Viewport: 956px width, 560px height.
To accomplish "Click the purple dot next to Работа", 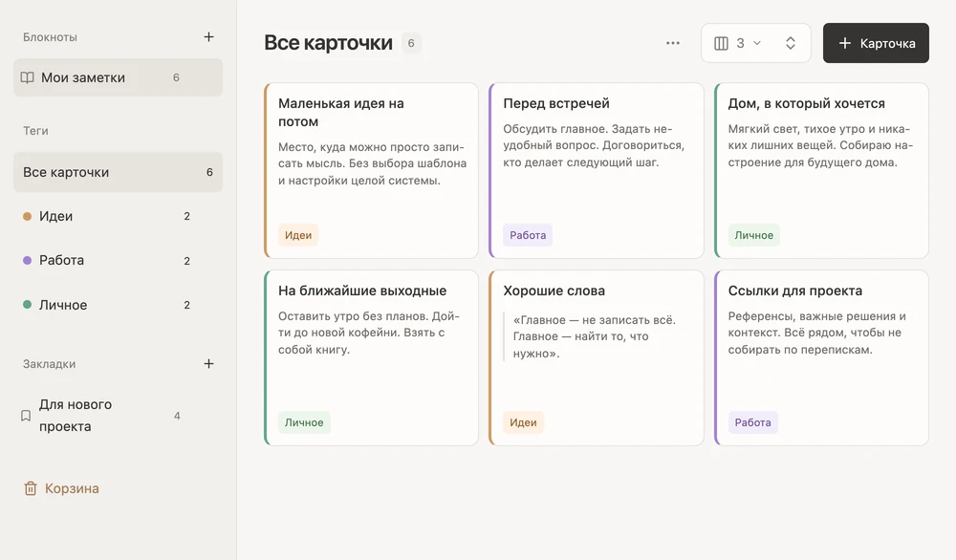I will [x=27, y=260].
